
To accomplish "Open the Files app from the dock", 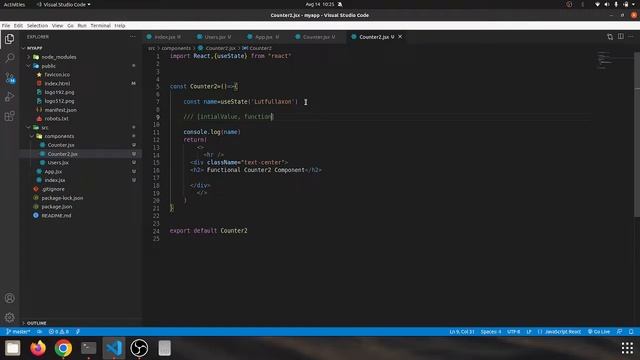I will [x=13, y=348].
